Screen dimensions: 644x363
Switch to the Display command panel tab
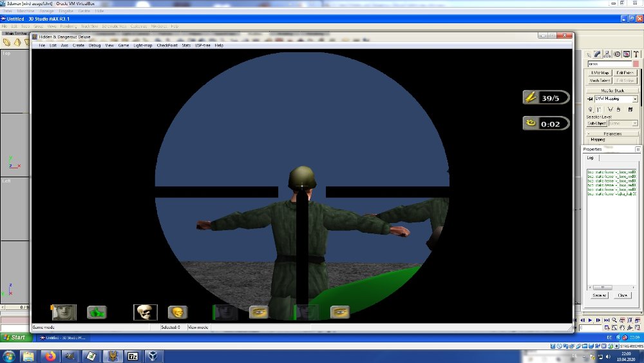[x=627, y=54]
